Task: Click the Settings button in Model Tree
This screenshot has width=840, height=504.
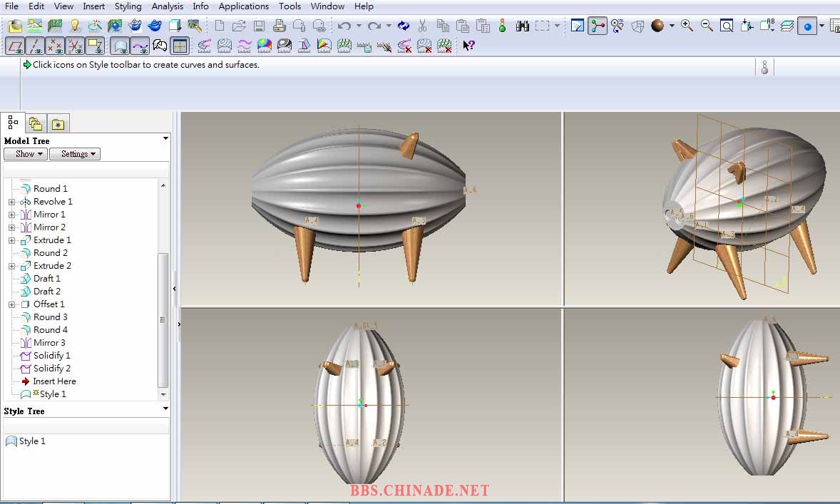Action: (x=75, y=154)
